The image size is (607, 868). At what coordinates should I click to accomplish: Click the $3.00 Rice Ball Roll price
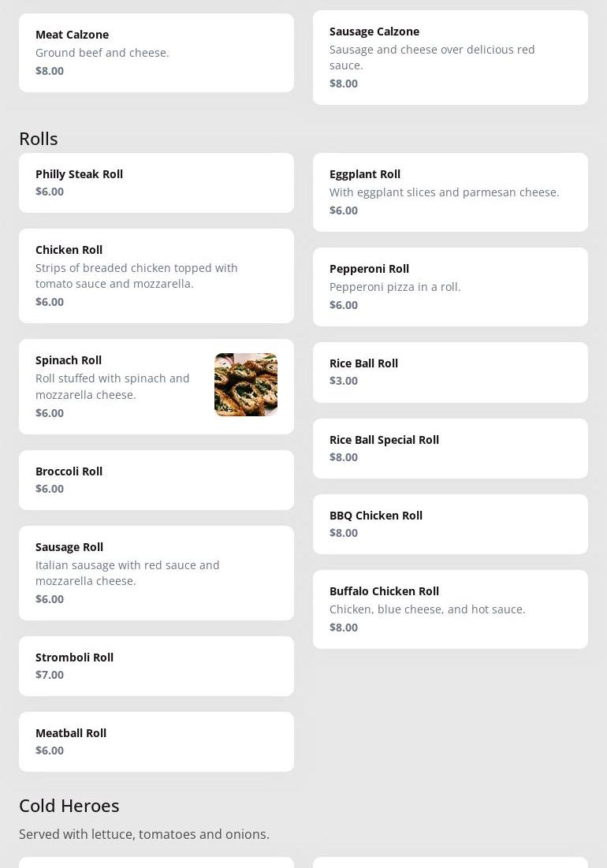(x=344, y=381)
